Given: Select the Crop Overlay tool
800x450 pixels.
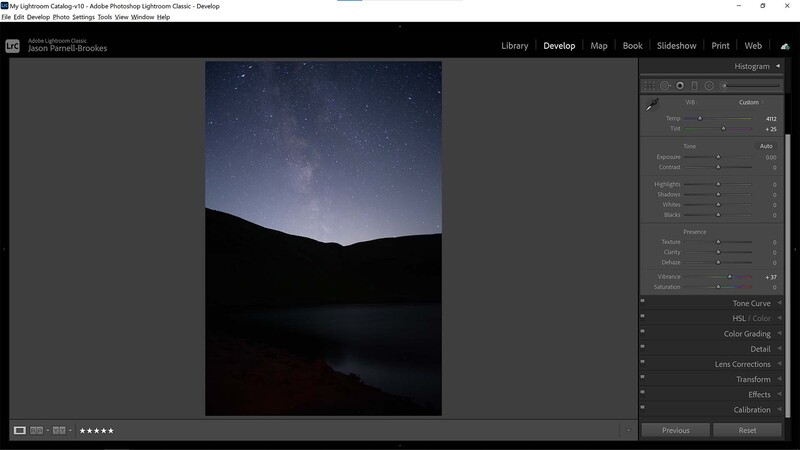Looking at the screenshot, I should point(649,86).
